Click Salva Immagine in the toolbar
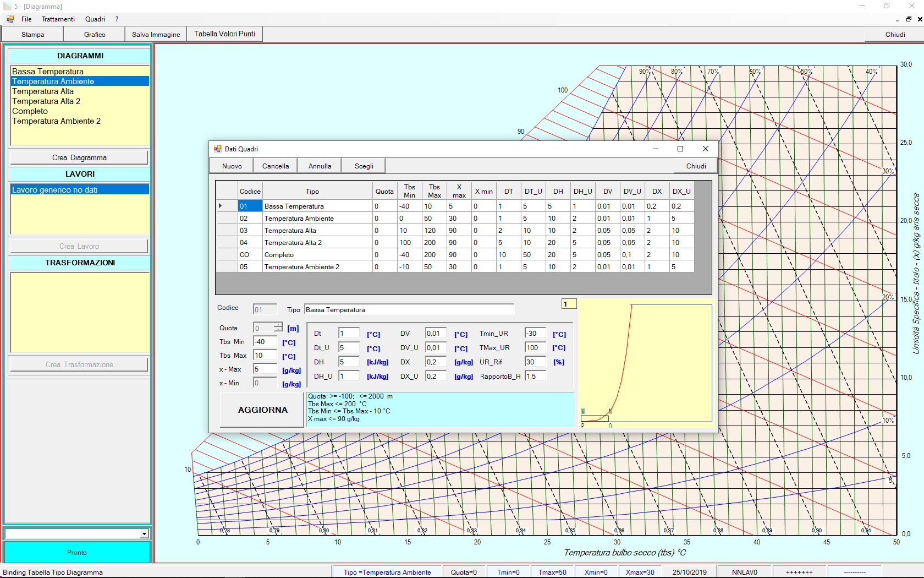The image size is (924, 578). pos(156,34)
